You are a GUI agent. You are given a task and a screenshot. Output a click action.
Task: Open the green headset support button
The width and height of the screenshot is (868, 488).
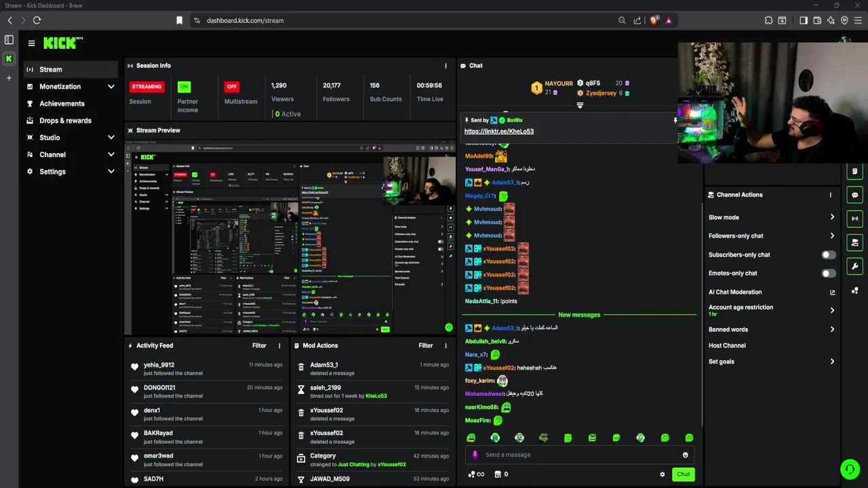850,469
